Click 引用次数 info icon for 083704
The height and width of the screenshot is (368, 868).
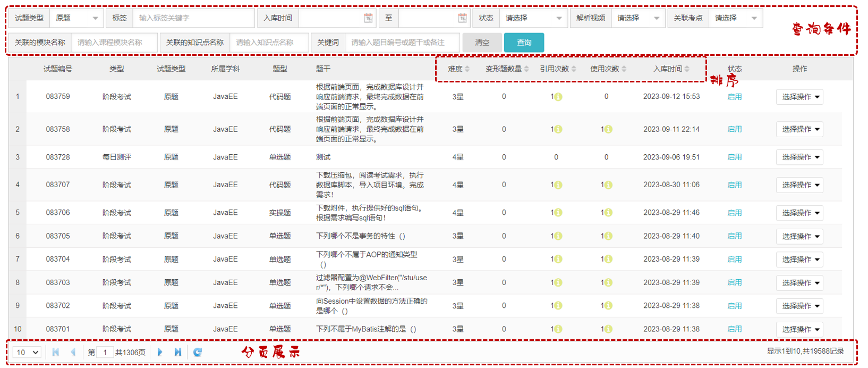[558, 260]
